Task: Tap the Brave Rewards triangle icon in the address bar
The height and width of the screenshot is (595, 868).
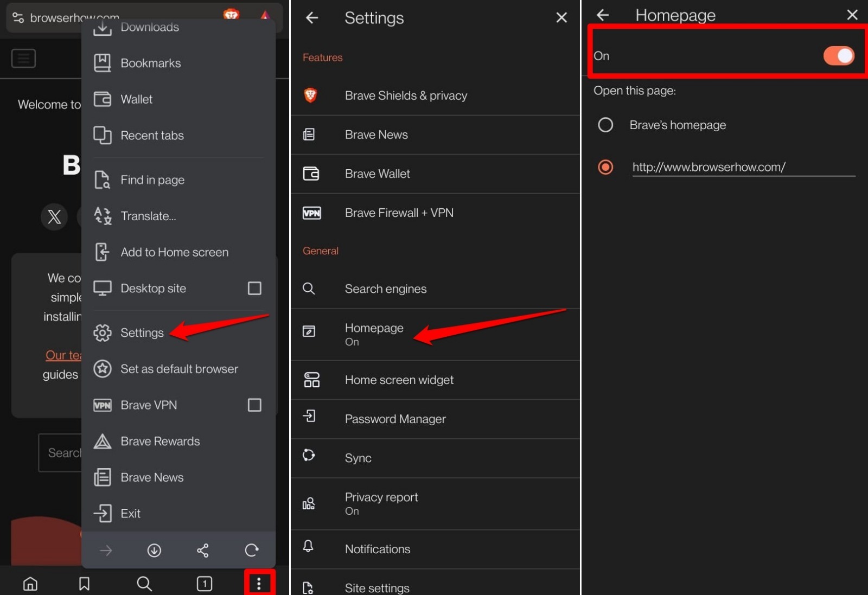Action: [265, 15]
